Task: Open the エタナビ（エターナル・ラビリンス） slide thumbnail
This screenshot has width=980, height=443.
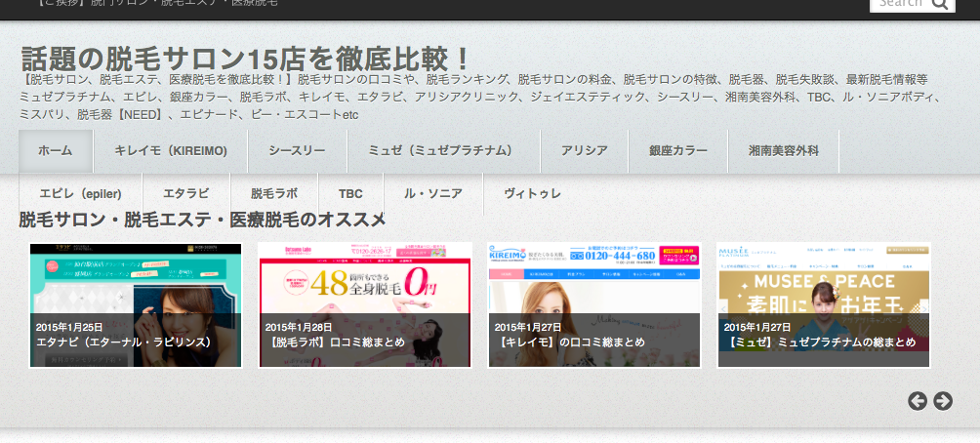Action: [x=136, y=305]
